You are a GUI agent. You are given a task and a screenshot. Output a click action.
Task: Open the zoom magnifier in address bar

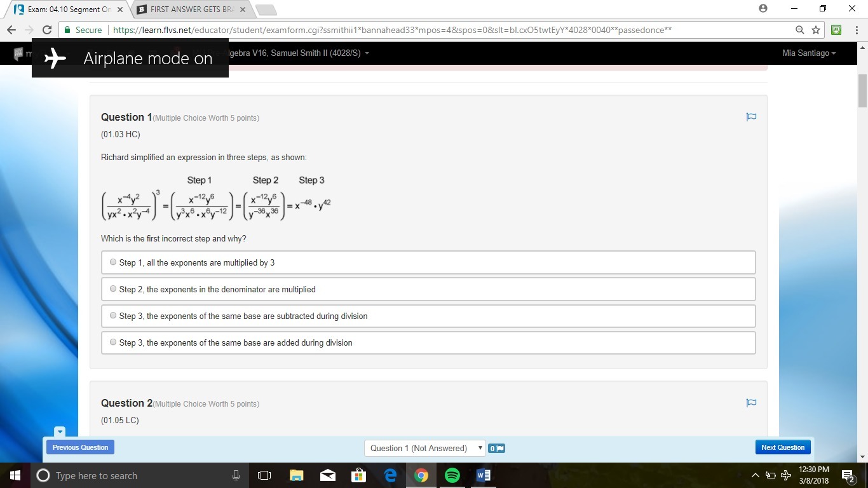coord(800,30)
